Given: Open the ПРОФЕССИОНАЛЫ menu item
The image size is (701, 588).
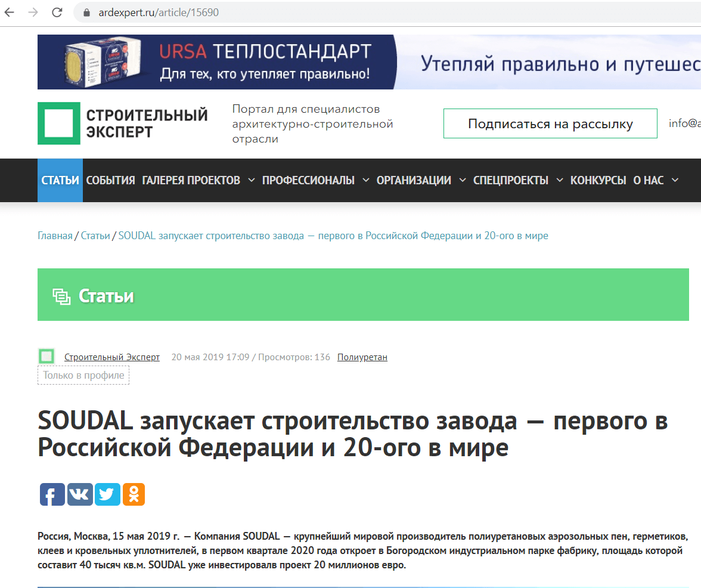Looking at the screenshot, I should (x=308, y=180).
